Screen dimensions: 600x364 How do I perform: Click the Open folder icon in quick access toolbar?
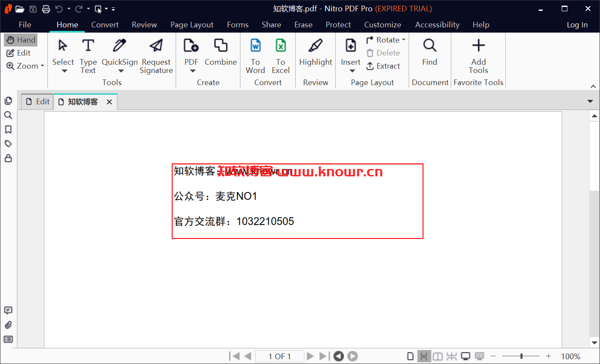(x=20, y=9)
